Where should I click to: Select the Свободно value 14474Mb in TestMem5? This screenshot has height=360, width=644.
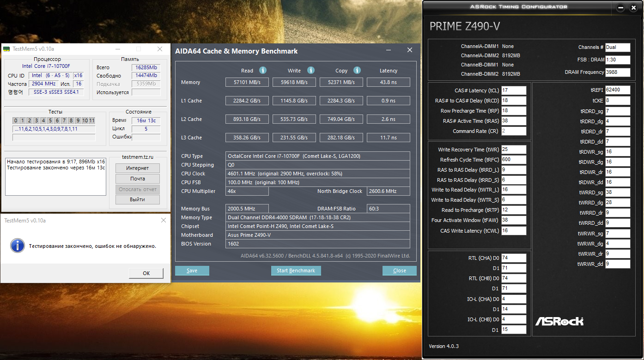(146, 76)
